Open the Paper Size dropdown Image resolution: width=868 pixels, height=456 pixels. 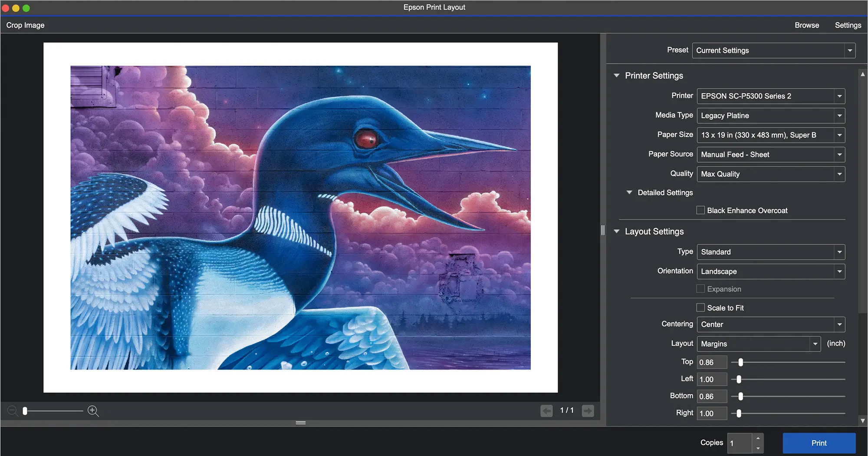pyautogui.click(x=770, y=135)
